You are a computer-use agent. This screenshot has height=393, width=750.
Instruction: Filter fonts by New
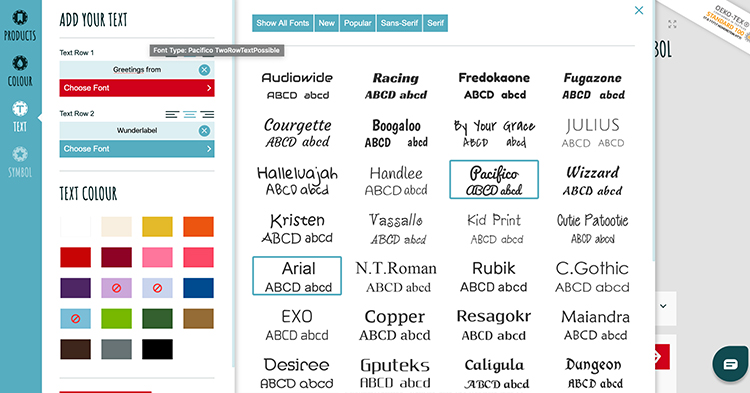[x=327, y=23]
